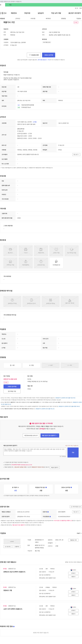
Task: Click the 이메일 지원 button
Action: [x=12, y=391]
